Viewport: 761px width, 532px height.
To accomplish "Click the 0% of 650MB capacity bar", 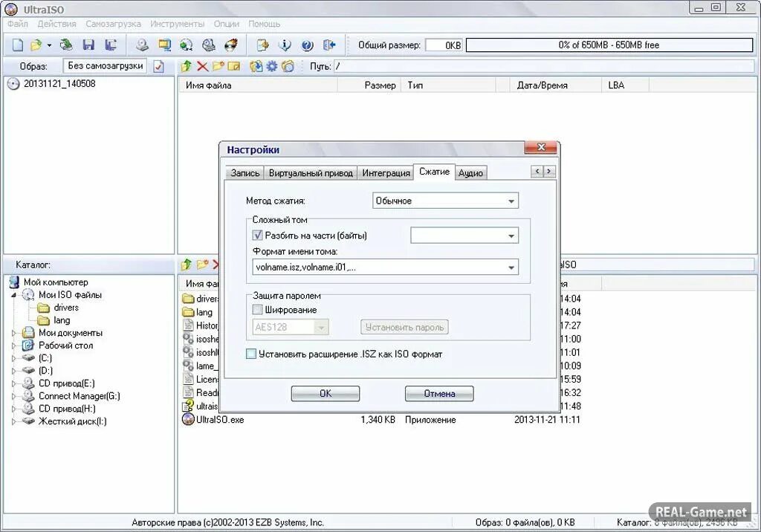I will click(609, 45).
